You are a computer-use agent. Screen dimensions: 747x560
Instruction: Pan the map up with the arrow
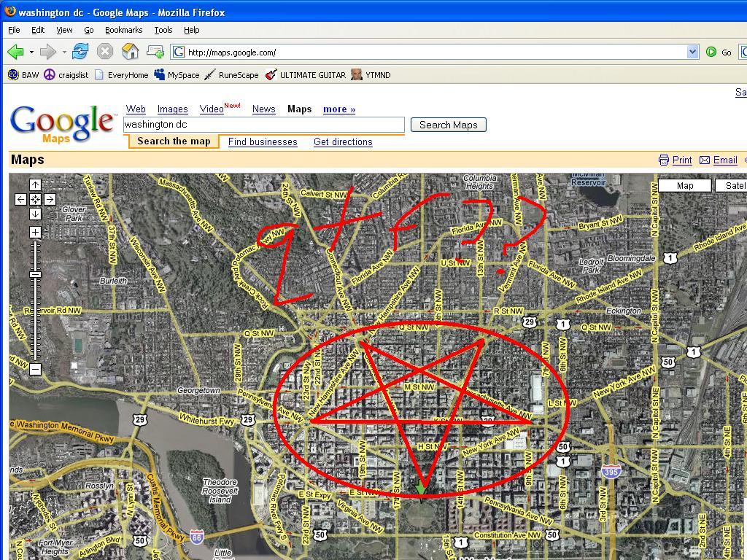coord(35,184)
